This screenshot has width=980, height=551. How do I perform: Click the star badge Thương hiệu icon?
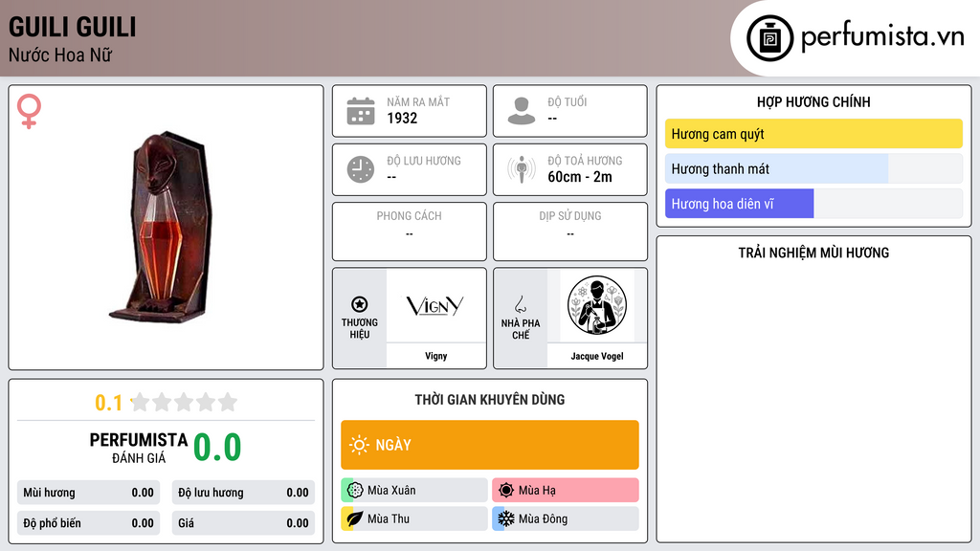[360, 304]
